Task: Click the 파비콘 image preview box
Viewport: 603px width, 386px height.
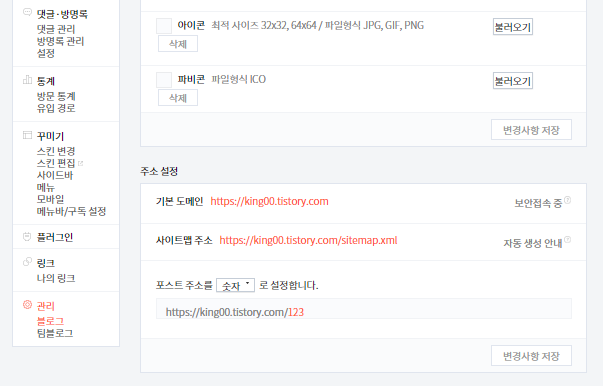Action: [164, 80]
